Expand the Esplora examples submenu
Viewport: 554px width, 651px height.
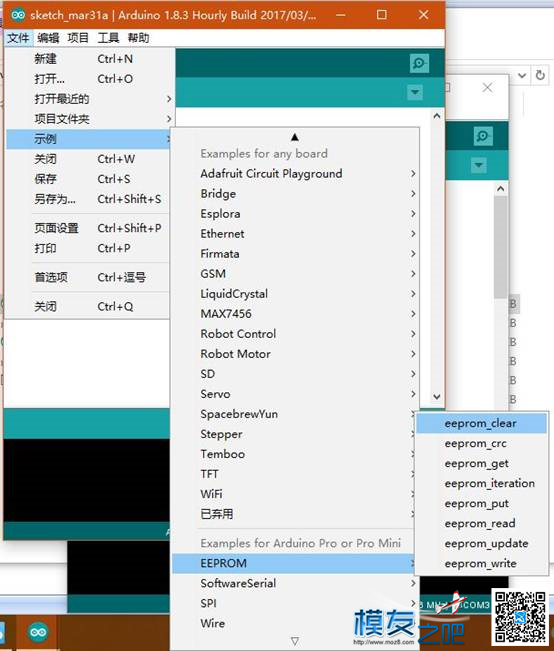click(x=295, y=214)
